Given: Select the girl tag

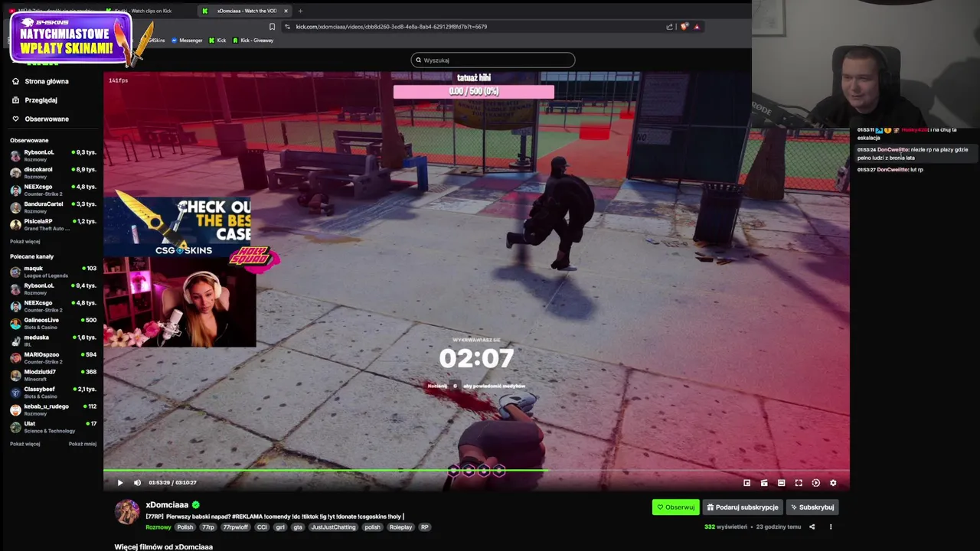Looking at the screenshot, I should [280, 527].
